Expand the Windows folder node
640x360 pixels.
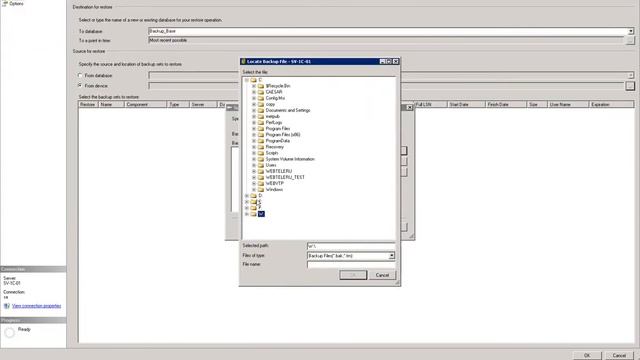tap(254, 190)
